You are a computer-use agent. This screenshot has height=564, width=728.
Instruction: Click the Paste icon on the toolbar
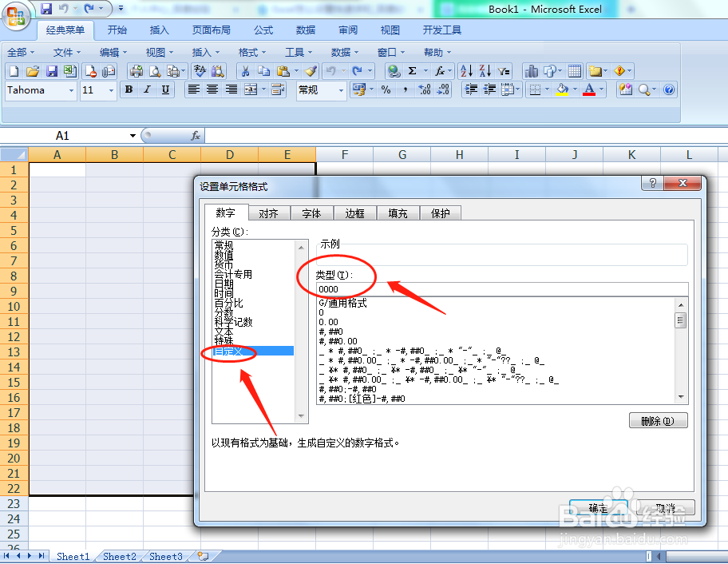(281, 70)
